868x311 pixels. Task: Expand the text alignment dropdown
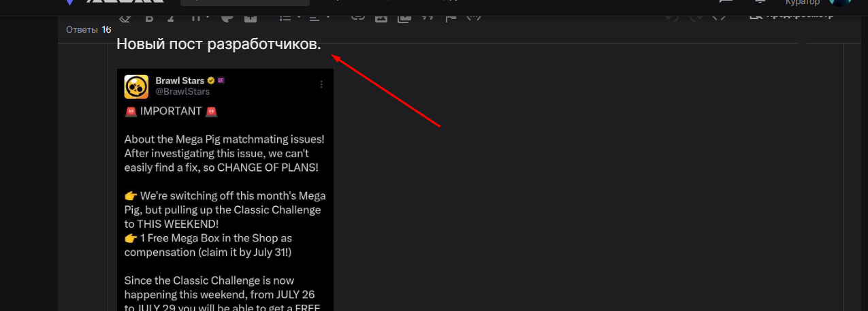point(319,17)
